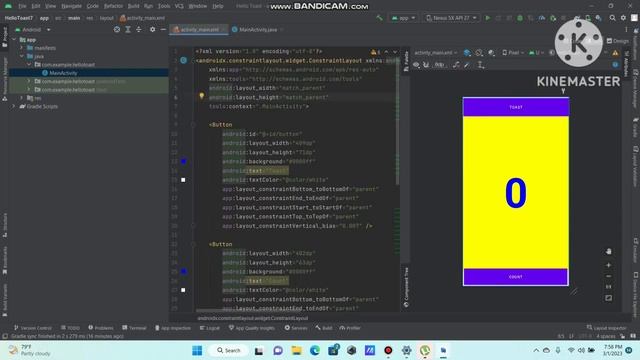
Task: Select the 0 counter text in the preview
Action: pyautogui.click(x=516, y=193)
